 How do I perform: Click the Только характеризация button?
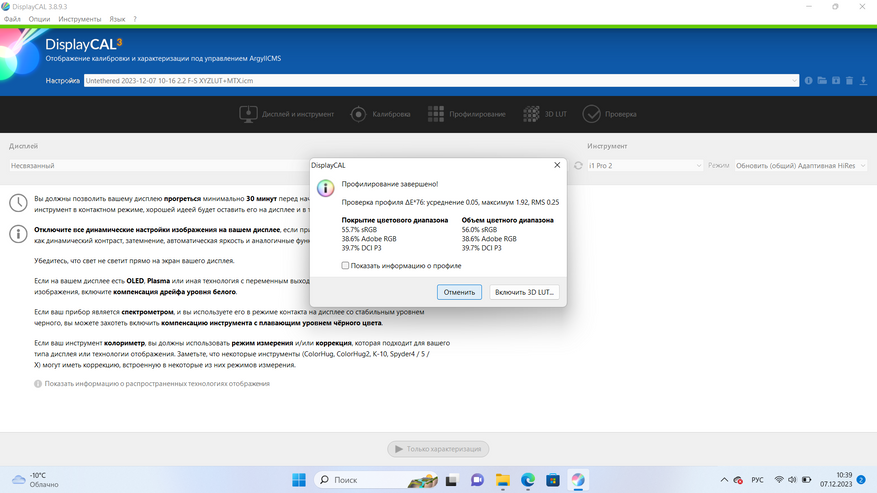(438, 449)
